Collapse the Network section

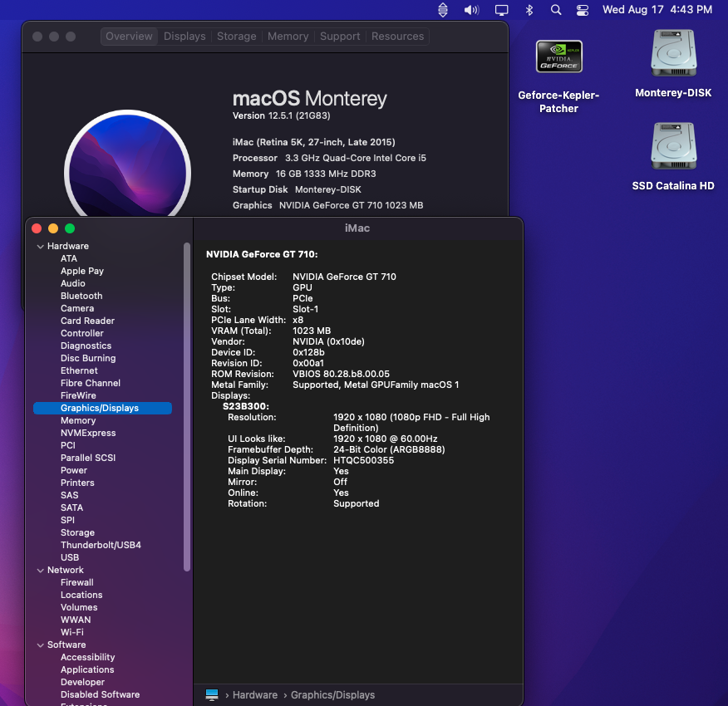(x=41, y=571)
